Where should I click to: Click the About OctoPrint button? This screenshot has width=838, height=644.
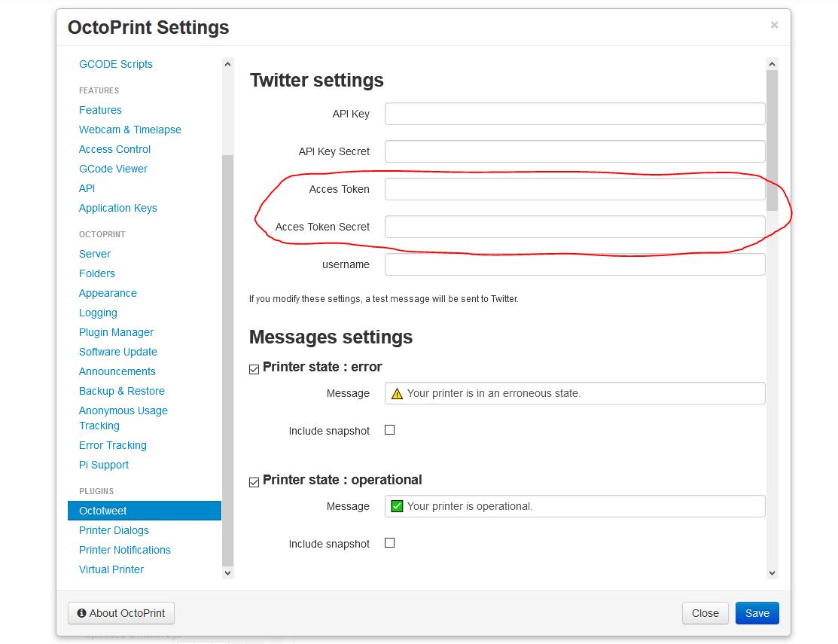121,613
